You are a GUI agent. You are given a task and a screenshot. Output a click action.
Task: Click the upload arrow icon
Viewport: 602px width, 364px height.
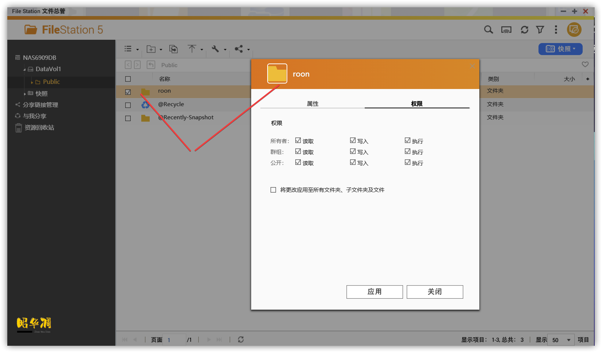192,49
